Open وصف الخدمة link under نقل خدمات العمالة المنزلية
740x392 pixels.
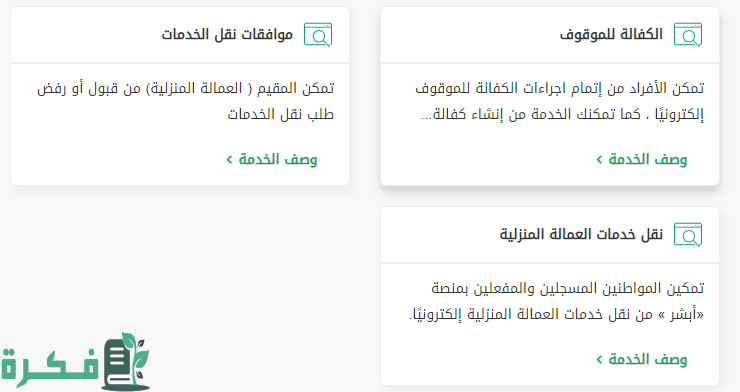pos(648,359)
